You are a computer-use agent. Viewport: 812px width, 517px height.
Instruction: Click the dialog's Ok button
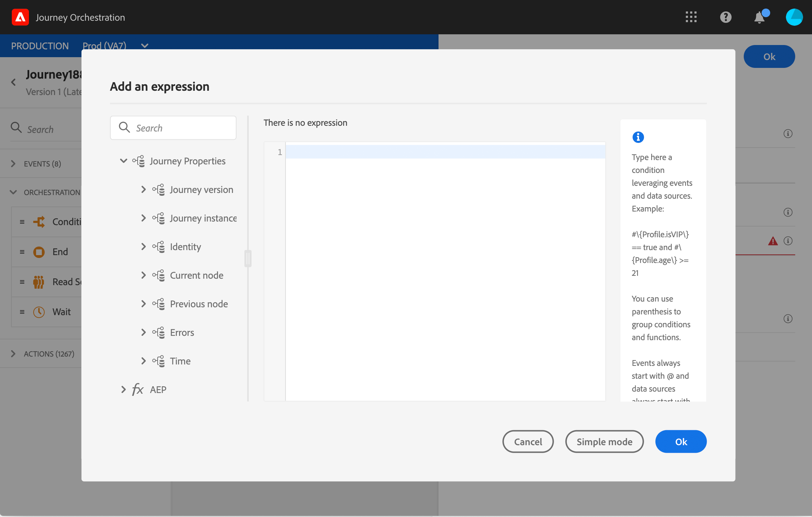click(681, 442)
